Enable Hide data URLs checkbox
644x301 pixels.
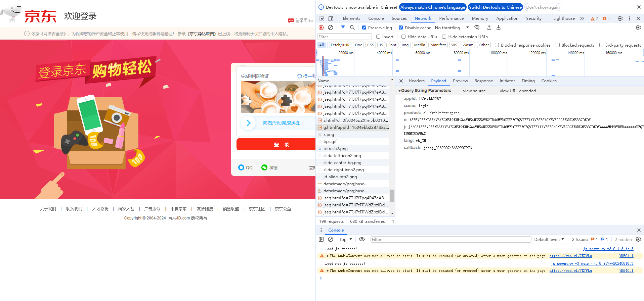click(x=403, y=37)
